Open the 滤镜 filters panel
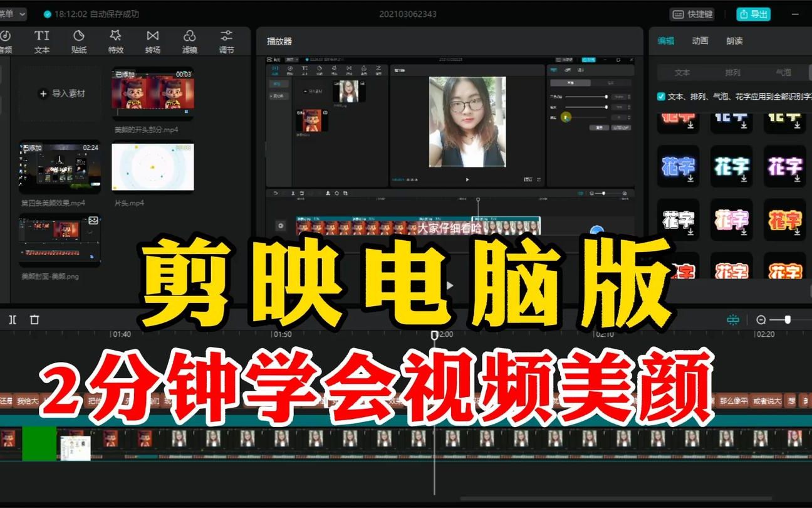This screenshot has width=812, height=508. coord(189,41)
